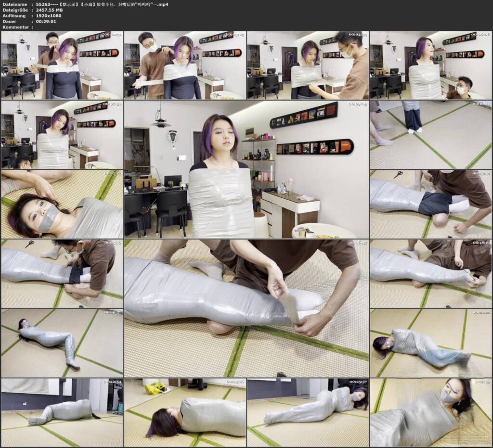Click the "Kommentar" label
Viewport: 493px width, 448px height.
(x=16, y=27)
